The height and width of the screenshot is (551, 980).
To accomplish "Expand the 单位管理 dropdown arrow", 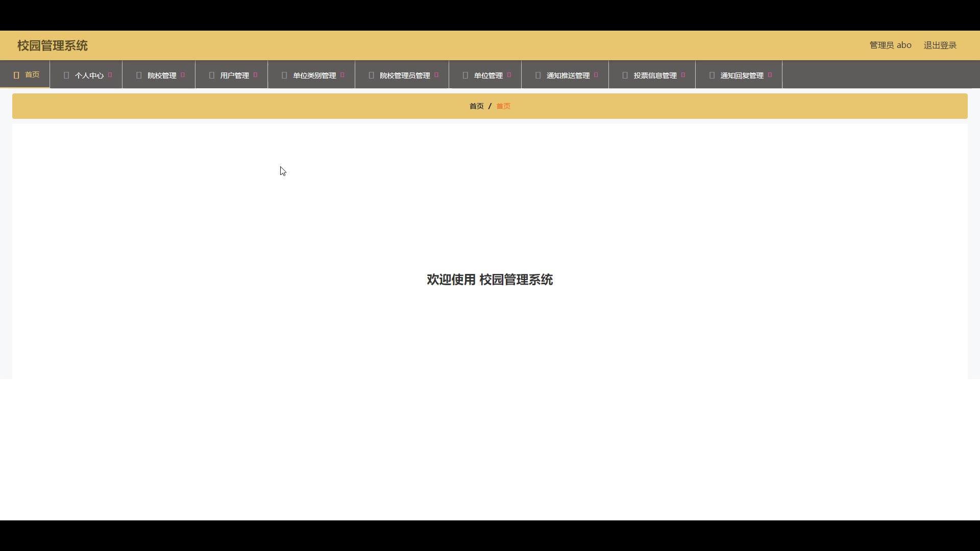I will (x=509, y=75).
